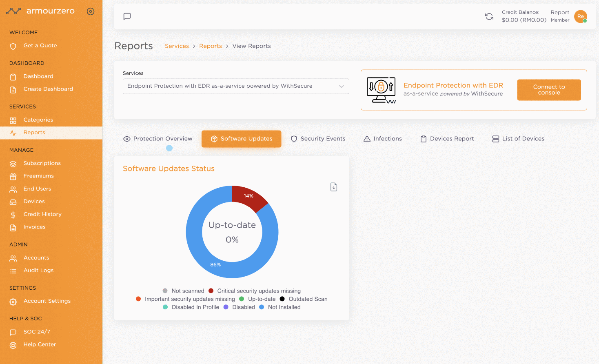Image resolution: width=599 pixels, height=364 pixels.
Task: Open the Invoices menu item
Action: click(34, 227)
